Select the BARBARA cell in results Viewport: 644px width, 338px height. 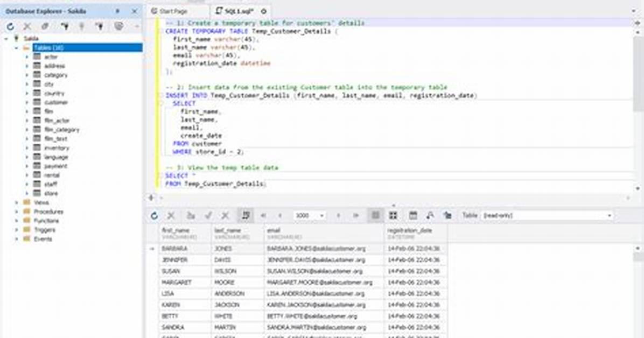[185, 249]
